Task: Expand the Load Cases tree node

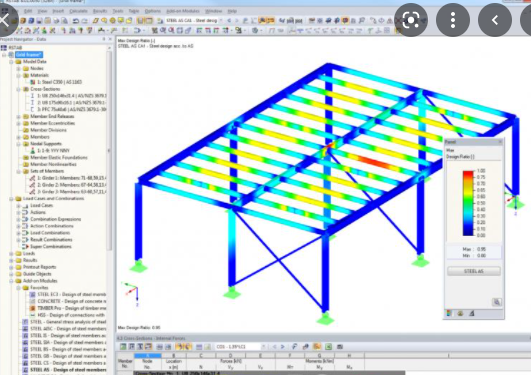Action: point(18,206)
